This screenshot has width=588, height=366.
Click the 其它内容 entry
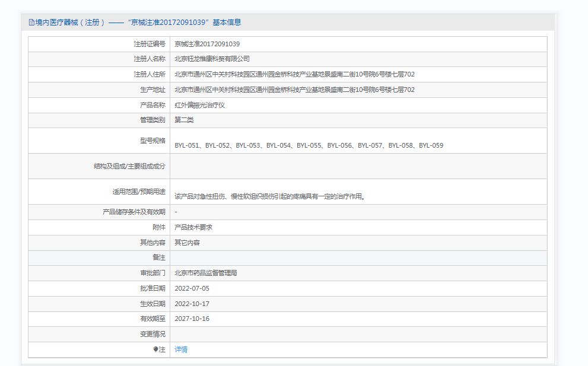pos(187,243)
